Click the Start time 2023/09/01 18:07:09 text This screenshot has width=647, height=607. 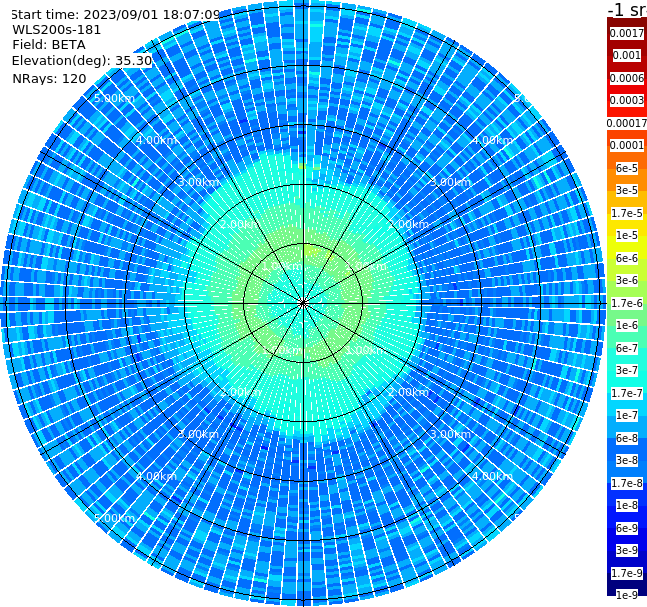115,14
